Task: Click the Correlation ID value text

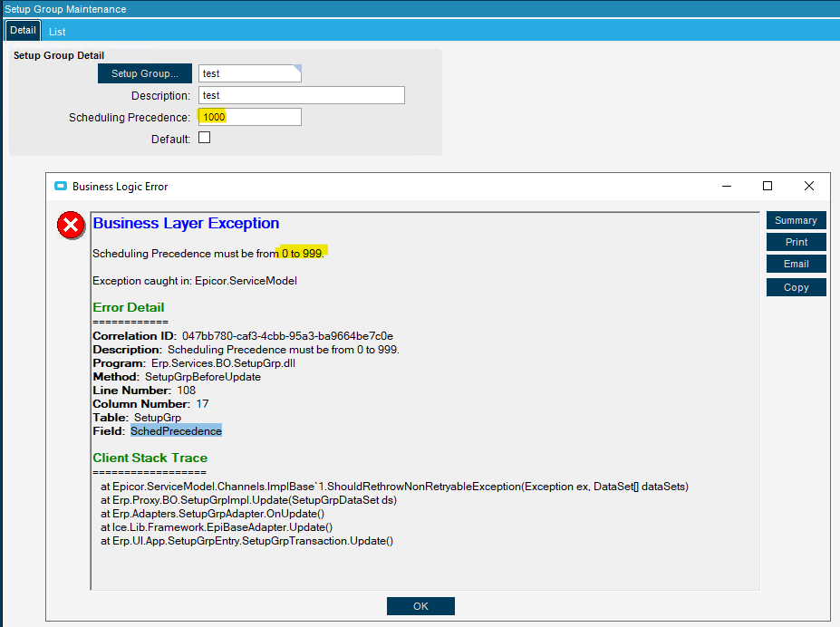Action: pos(287,336)
